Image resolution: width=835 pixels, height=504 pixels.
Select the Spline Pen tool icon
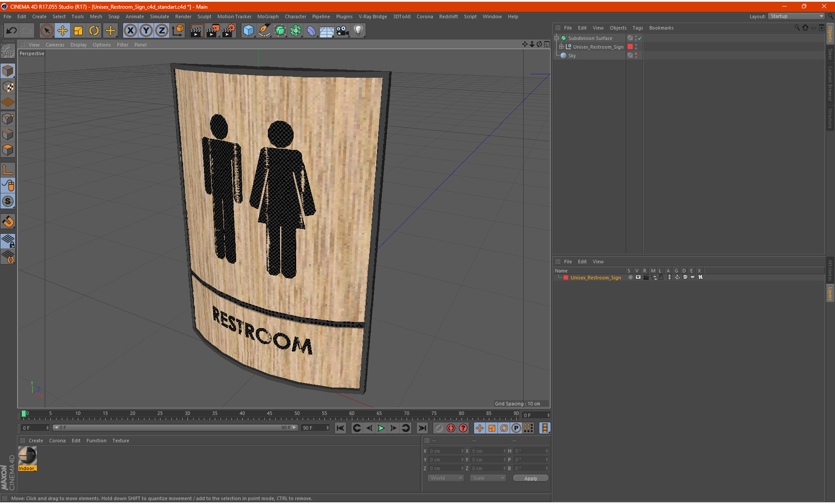264,30
